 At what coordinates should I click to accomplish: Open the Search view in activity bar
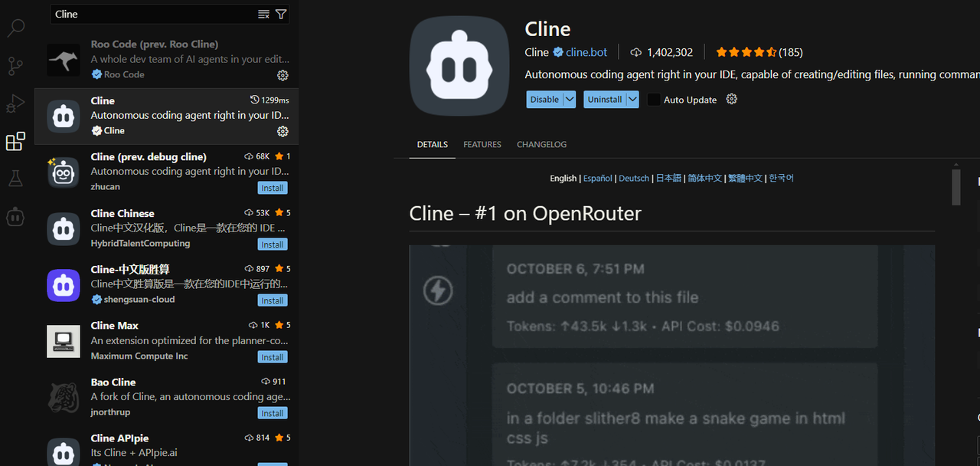tap(15, 29)
